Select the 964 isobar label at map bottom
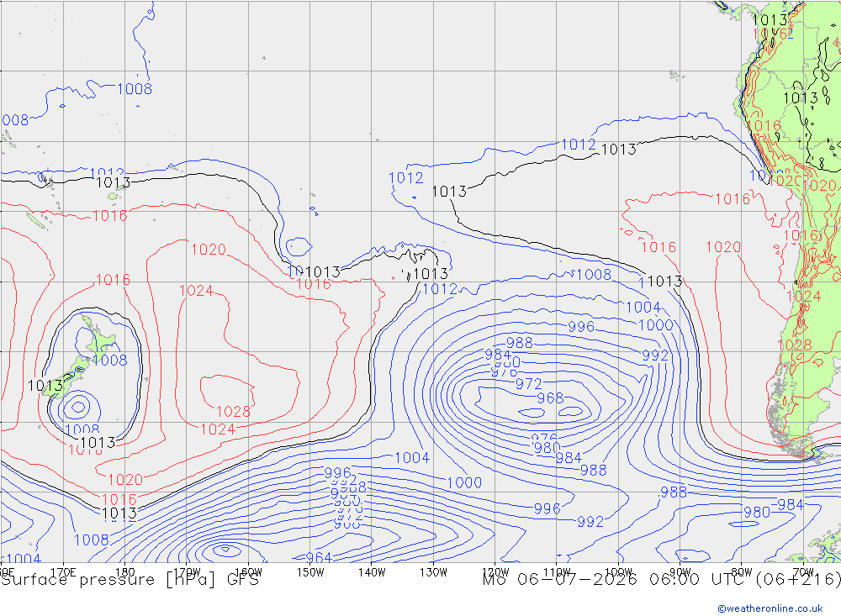 pos(319,557)
